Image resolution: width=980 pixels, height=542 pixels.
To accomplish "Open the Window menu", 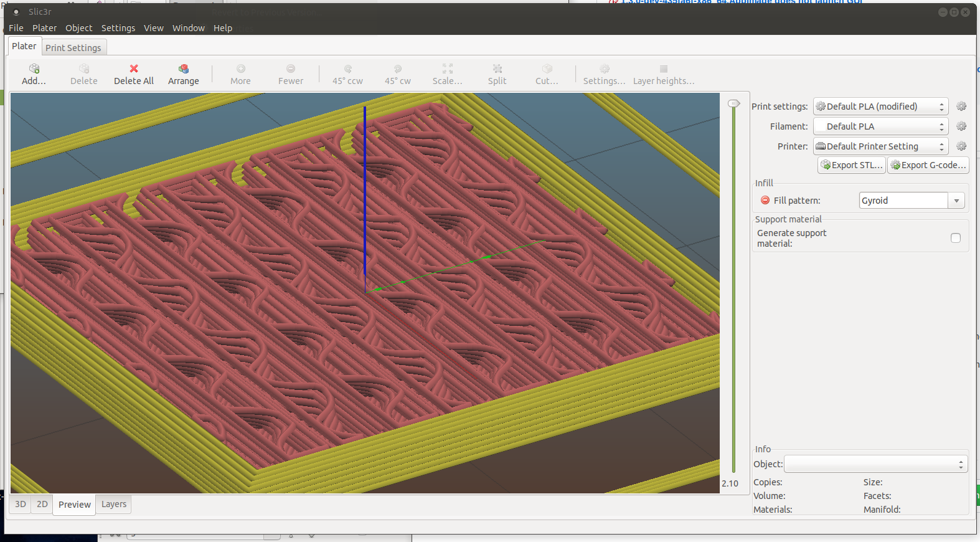I will 189,28.
